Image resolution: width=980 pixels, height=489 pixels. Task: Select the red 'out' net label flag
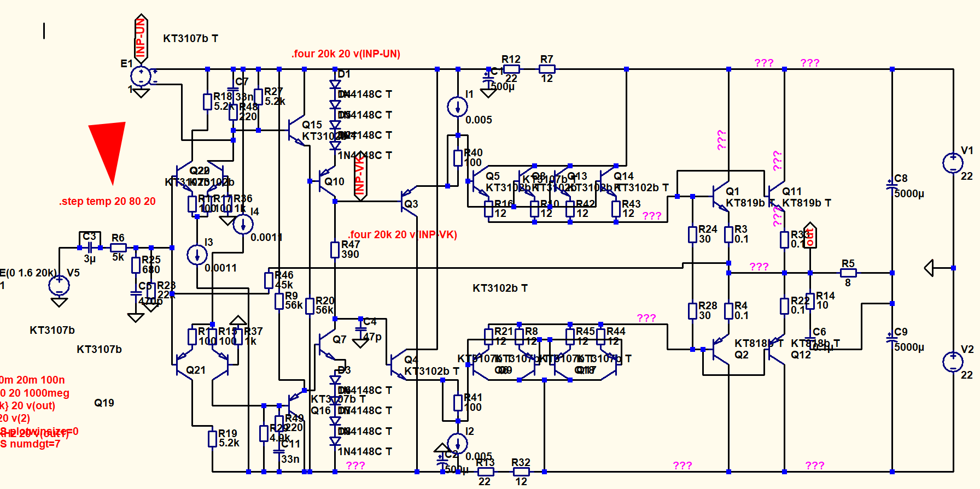point(810,235)
